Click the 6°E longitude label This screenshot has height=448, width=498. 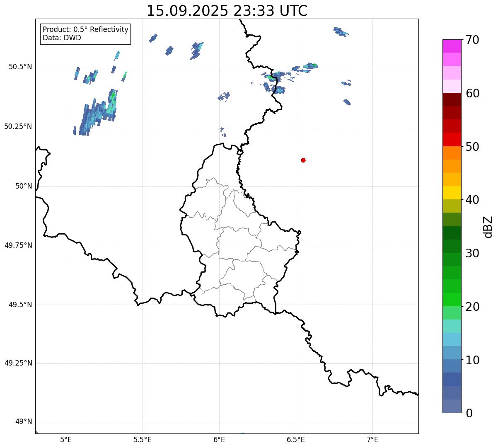[x=219, y=439]
